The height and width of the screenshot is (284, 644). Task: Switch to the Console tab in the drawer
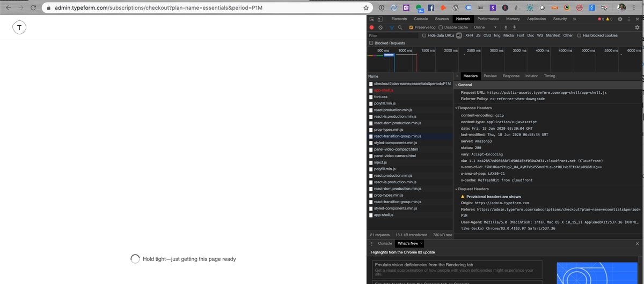[x=385, y=243]
